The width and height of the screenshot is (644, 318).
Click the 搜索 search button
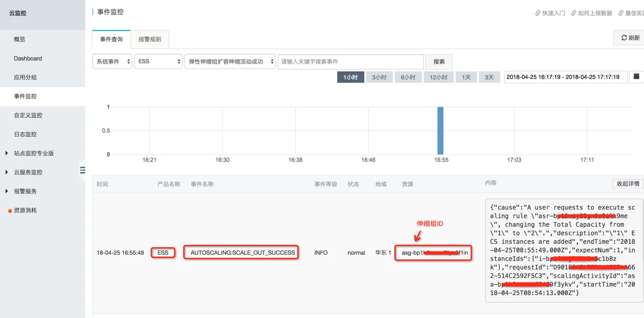tap(439, 62)
